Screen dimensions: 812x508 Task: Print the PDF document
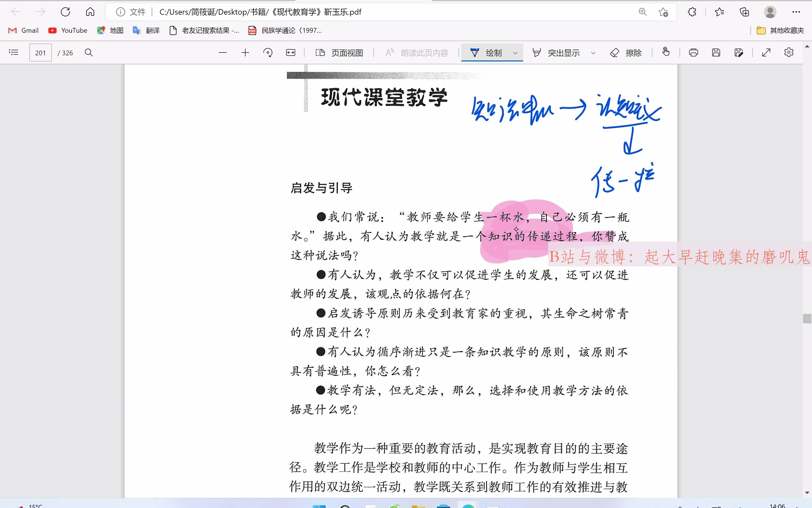[693, 52]
